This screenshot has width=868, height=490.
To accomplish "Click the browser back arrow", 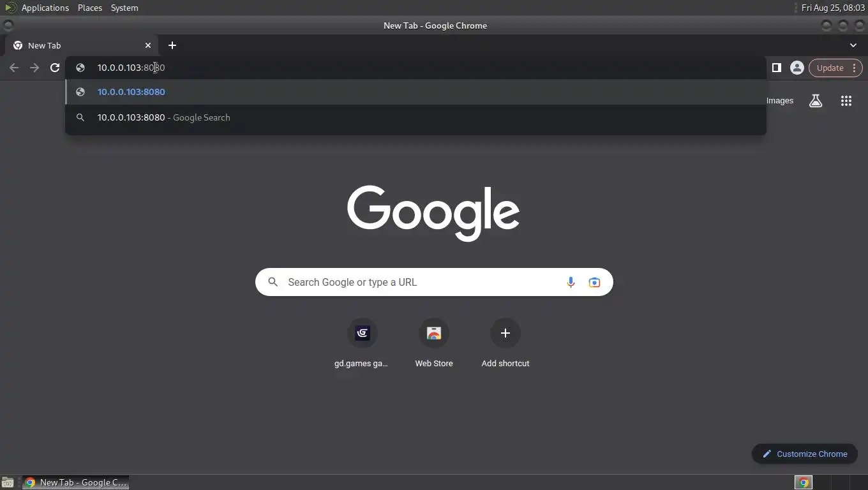I will [x=14, y=68].
